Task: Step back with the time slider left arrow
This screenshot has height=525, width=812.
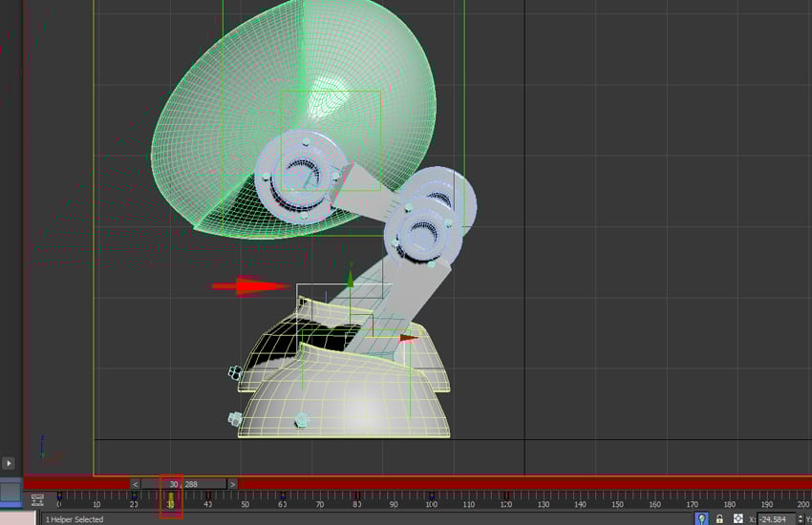Action: click(x=135, y=484)
